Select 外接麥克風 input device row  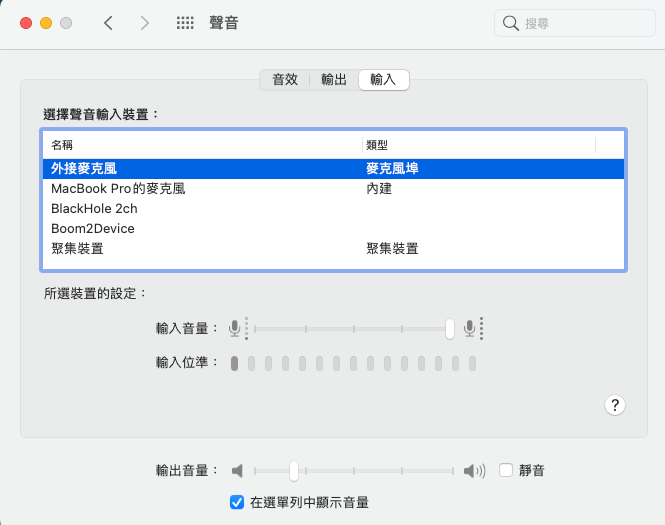333,168
